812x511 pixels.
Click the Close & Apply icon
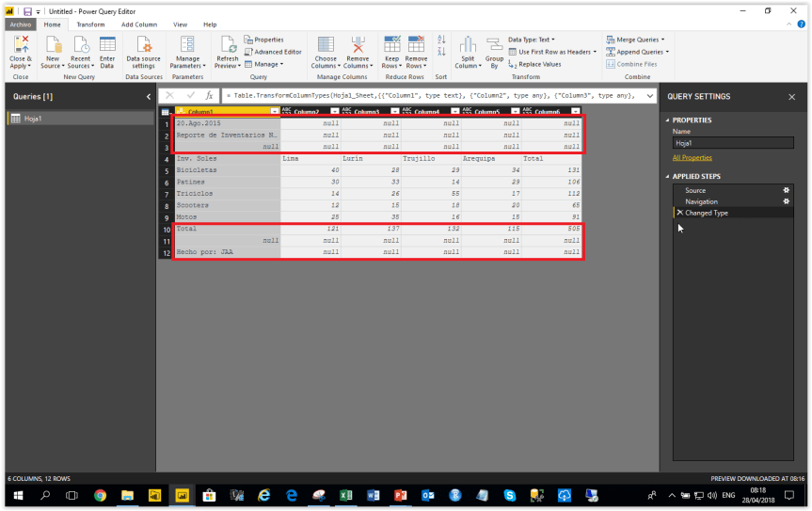pyautogui.click(x=20, y=45)
